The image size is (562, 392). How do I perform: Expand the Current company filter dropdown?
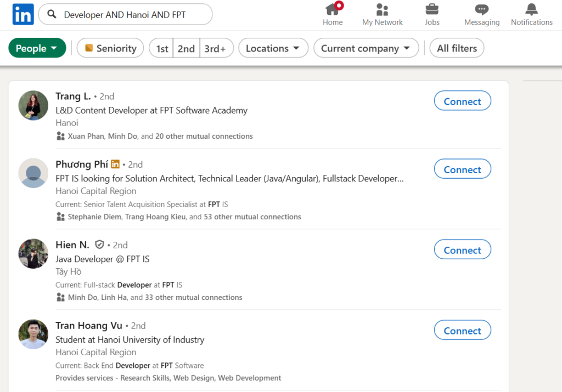pos(366,48)
